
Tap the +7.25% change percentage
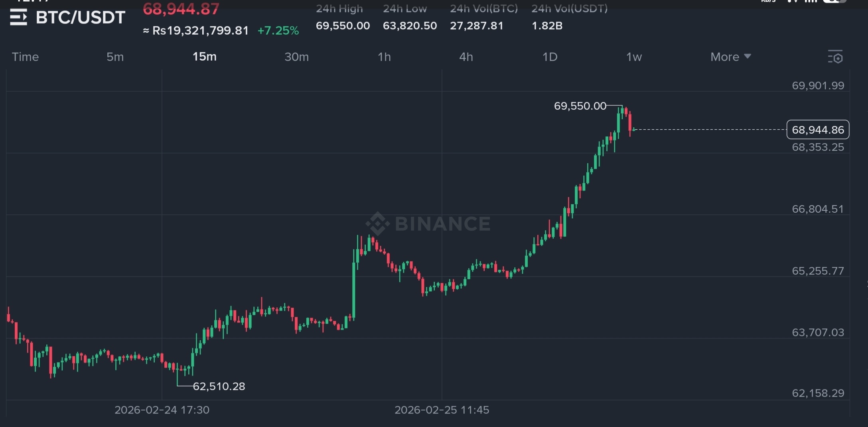pos(278,31)
